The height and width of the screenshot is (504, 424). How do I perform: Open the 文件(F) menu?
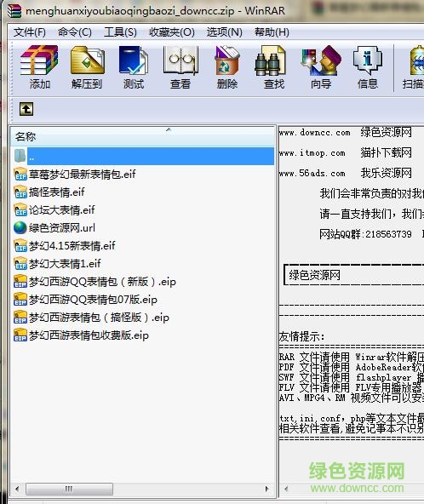29,32
